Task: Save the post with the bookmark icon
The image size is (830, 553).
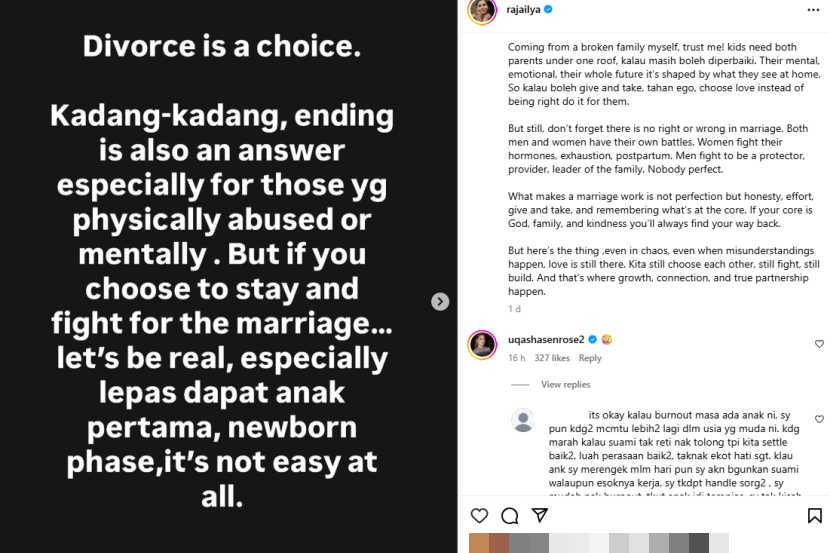Action: (x=814, y=516)
